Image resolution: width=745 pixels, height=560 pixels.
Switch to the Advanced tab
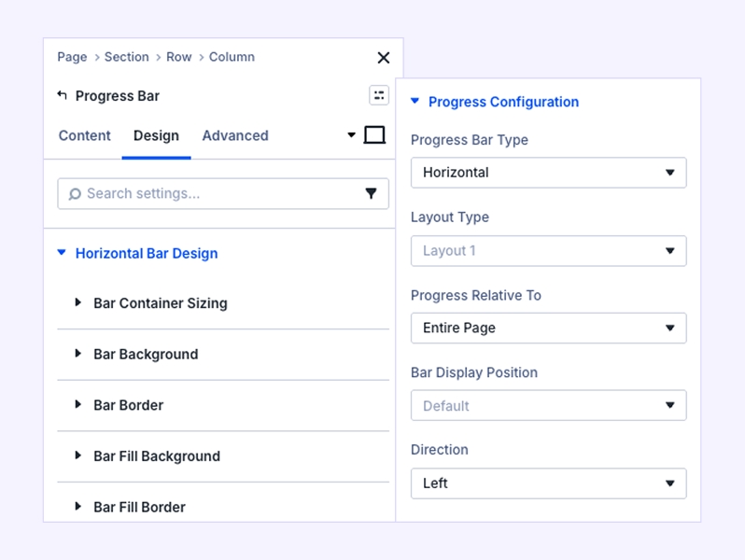tap(235, 135)
